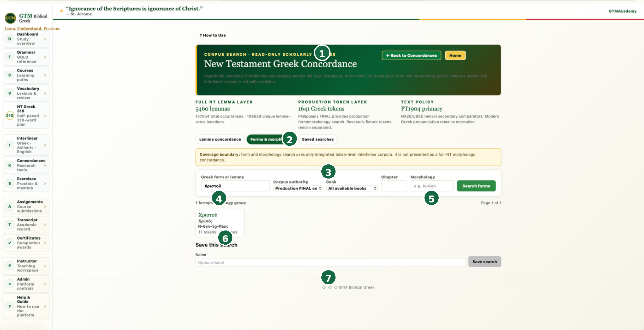Screen dimensions: 644x330
Task: Open the Book 'All available books' dropdown
Action: click(x=352, y=188)
